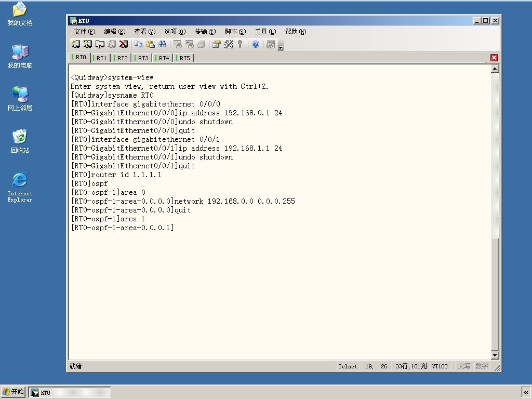Click the terminal scrollbar down arrow

coord(495,355)
